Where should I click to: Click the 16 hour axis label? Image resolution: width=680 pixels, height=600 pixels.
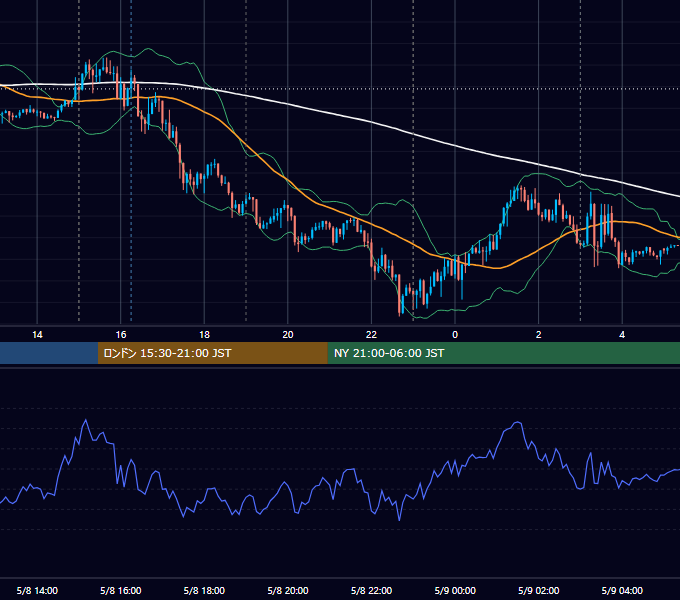tap(121, 335)
